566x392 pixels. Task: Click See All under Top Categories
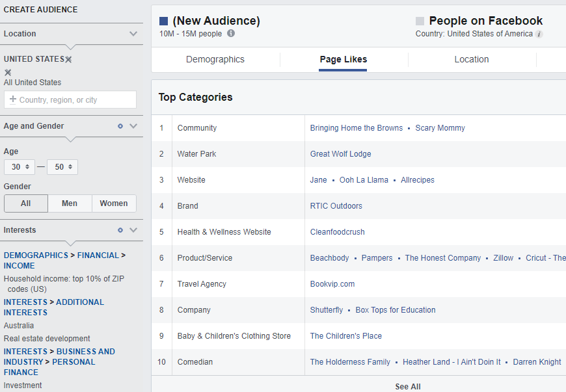click(x=408, y=387)
